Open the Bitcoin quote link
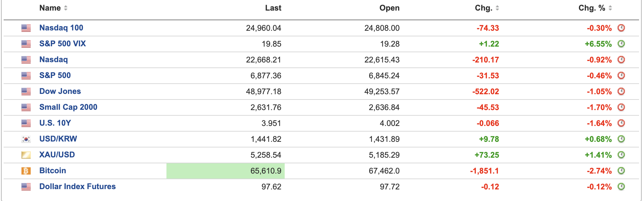 coord(53,171)
